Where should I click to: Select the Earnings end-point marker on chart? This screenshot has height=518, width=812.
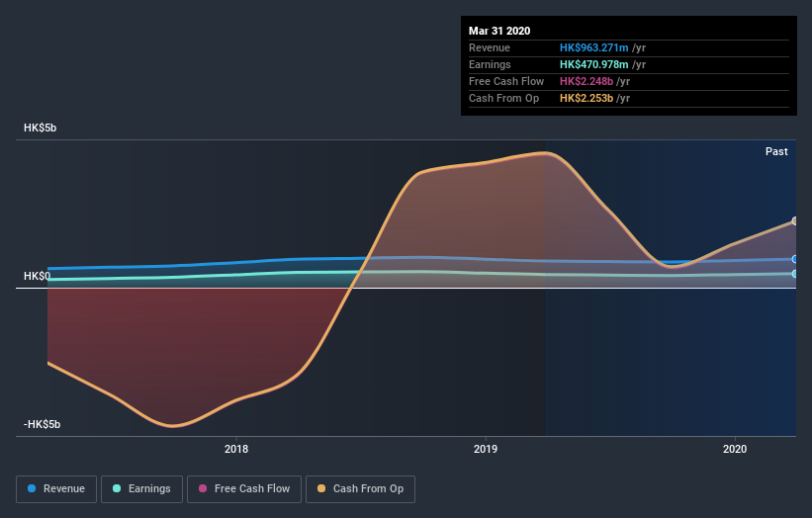795,274
